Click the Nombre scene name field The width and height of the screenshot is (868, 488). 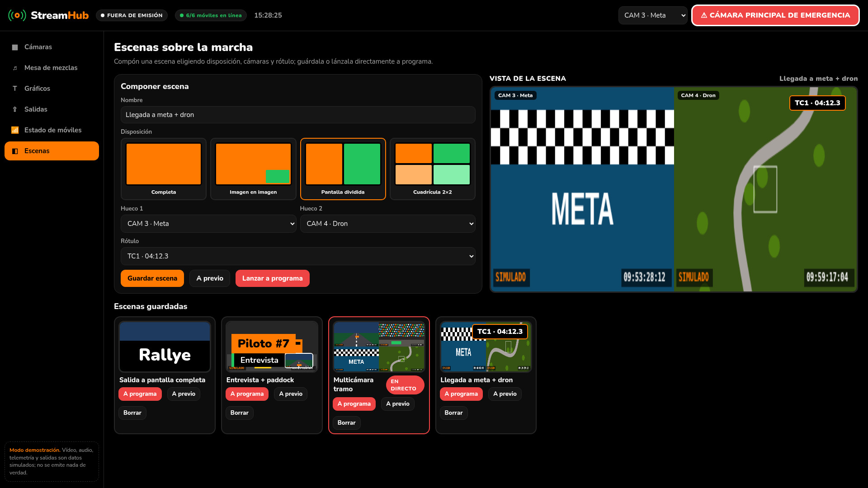[298, 115]
